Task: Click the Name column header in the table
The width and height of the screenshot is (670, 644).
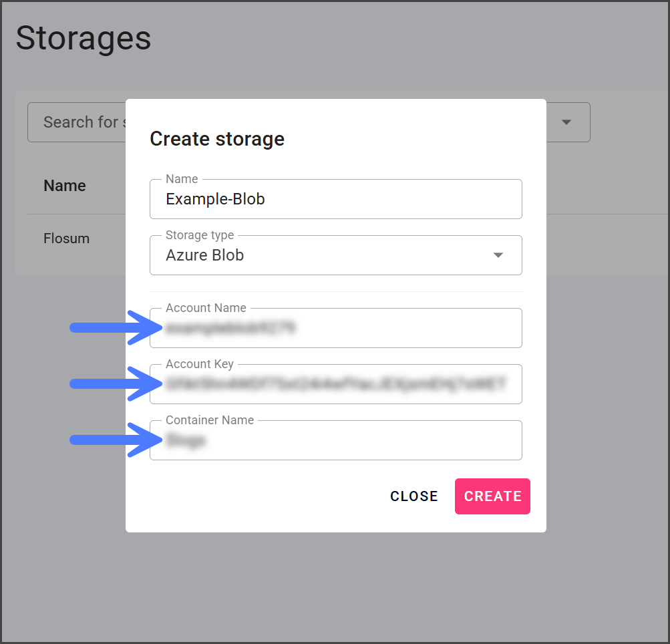Action: click(x=65, y=186)
